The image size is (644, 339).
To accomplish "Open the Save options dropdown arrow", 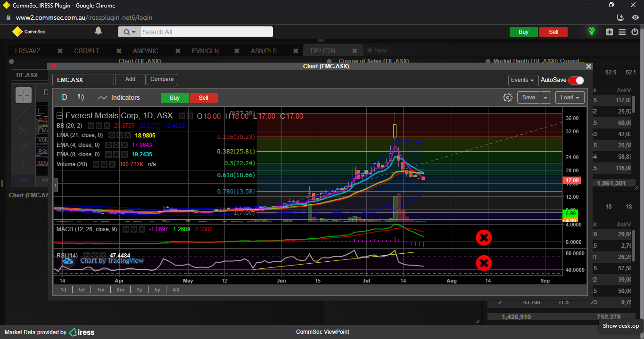I will click(x=545, y=97).
